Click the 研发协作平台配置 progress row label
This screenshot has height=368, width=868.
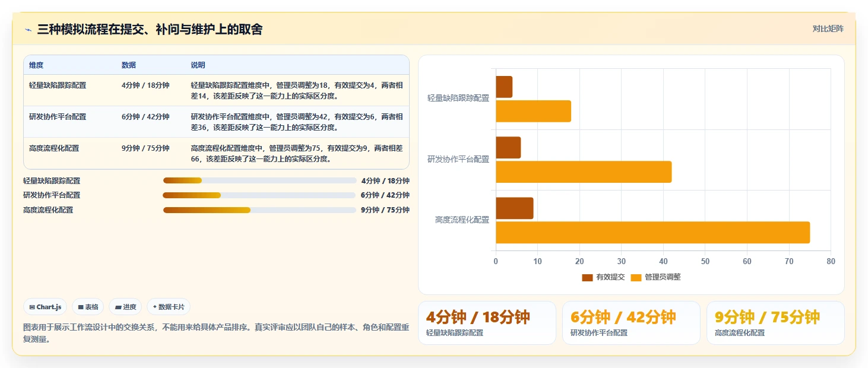[x=52, y=195]
